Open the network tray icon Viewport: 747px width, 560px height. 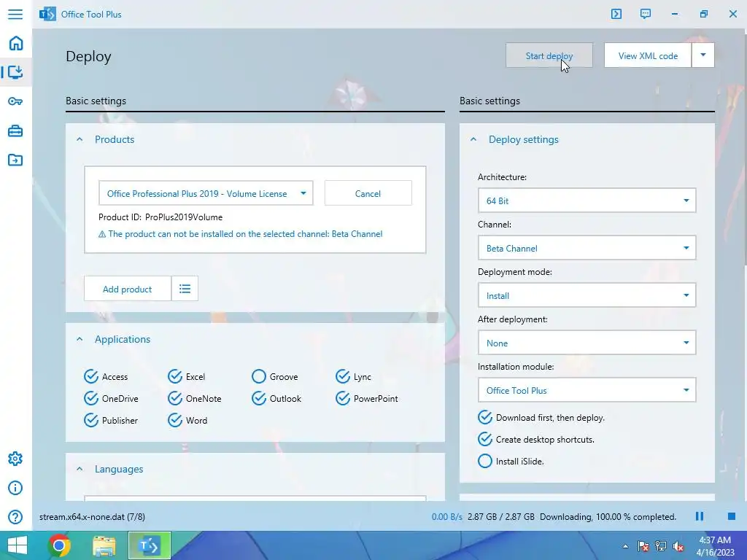point(661,546)
